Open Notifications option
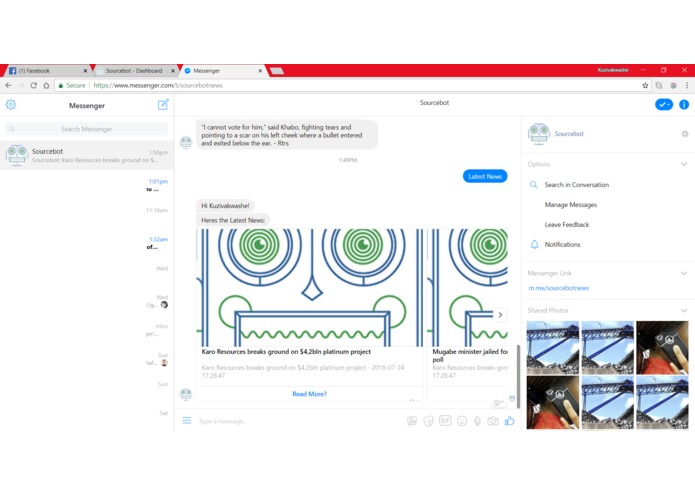This screenshot has width=695, height=494. [562, 245]
